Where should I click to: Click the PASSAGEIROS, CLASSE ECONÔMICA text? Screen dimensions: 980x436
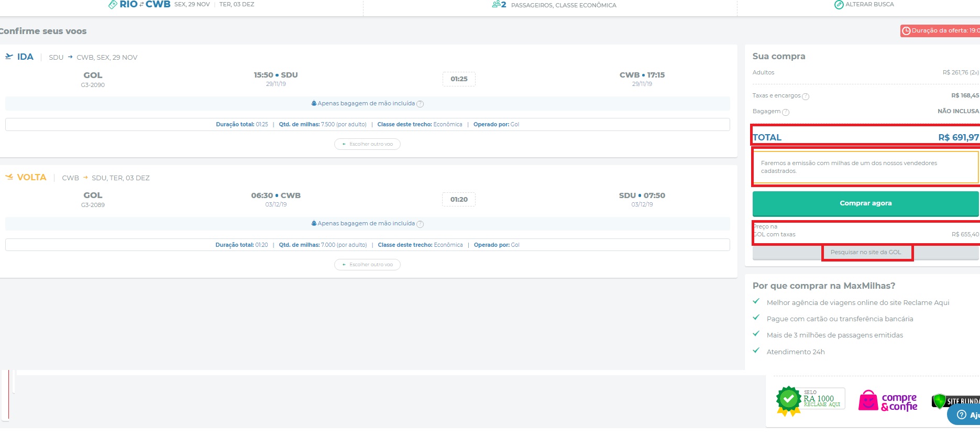point(564,5)
